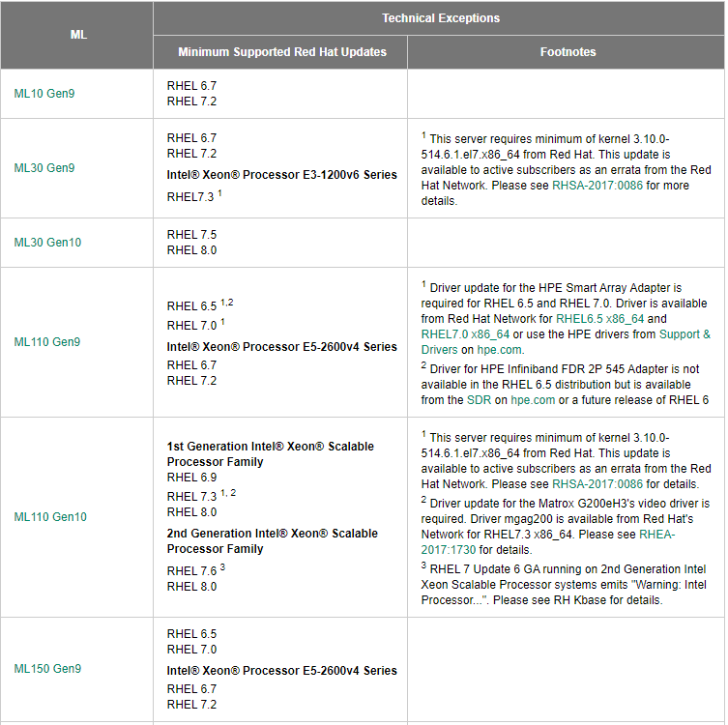Select RHEL 8.0 in ML30 Gen10 row

[191, 250]
